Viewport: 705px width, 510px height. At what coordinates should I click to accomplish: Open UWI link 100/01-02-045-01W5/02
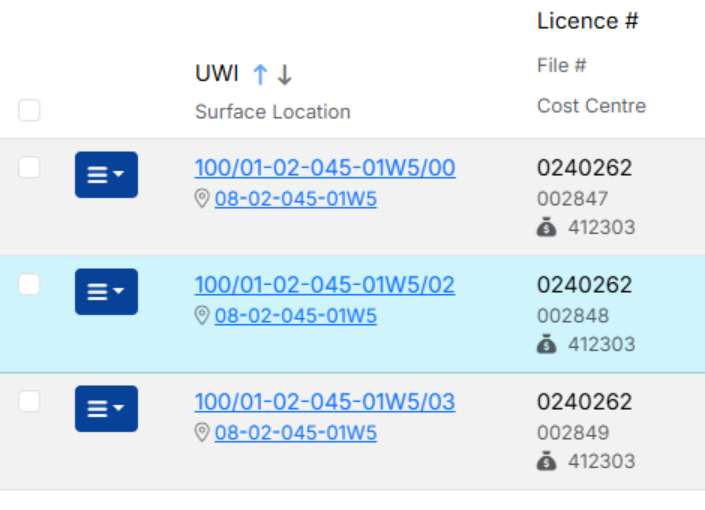tap(325, 285)
